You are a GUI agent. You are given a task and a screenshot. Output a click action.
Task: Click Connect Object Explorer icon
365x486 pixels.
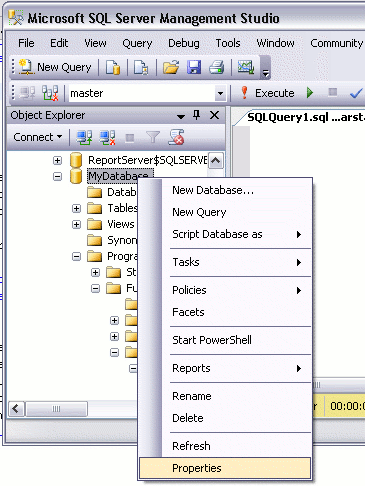[85, 137]
